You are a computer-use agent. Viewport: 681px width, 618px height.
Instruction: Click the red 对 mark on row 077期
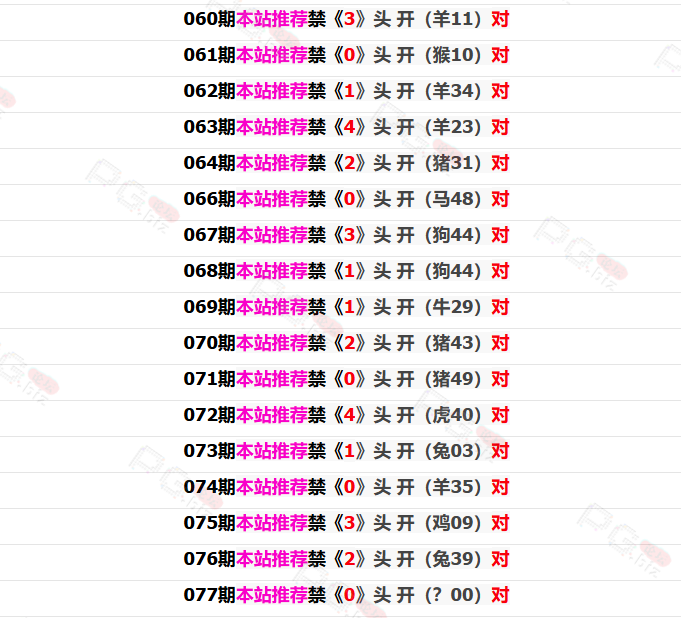(x=500, y=595)
